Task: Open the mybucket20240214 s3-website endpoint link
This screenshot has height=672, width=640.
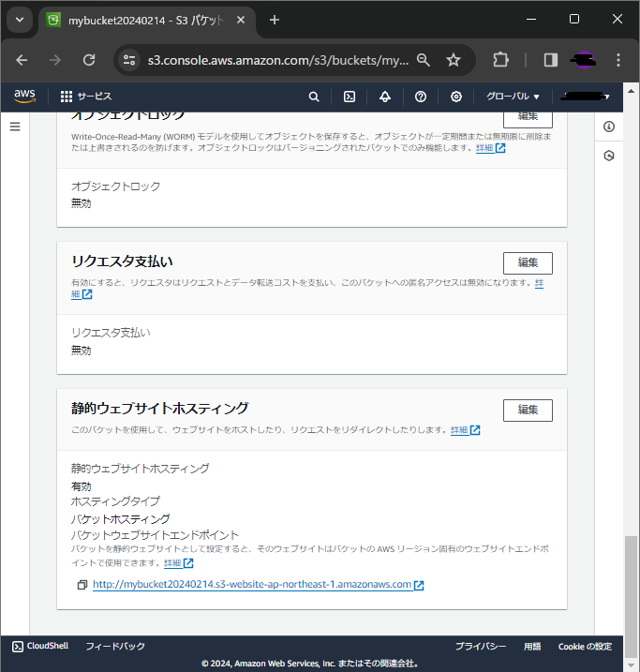Action: click(259, 585)
